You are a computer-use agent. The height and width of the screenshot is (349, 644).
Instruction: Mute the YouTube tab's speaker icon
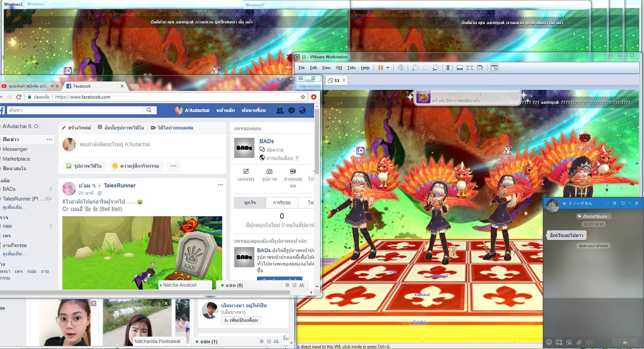(x=52, y=86)
